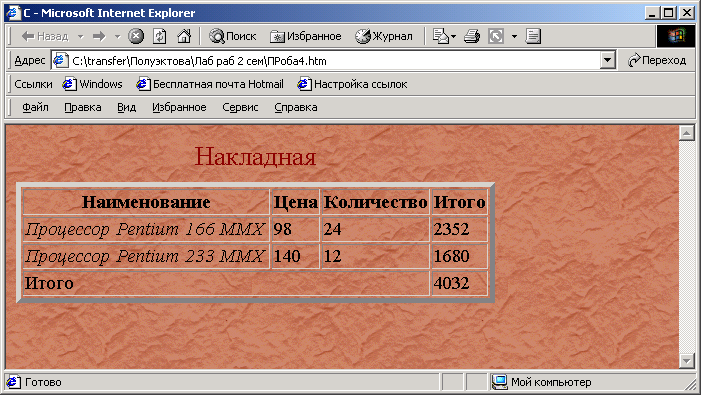The width and height of the screenshot is (701, 395).
Task: Click the Накладная page heading
Action: click(256, 157)
